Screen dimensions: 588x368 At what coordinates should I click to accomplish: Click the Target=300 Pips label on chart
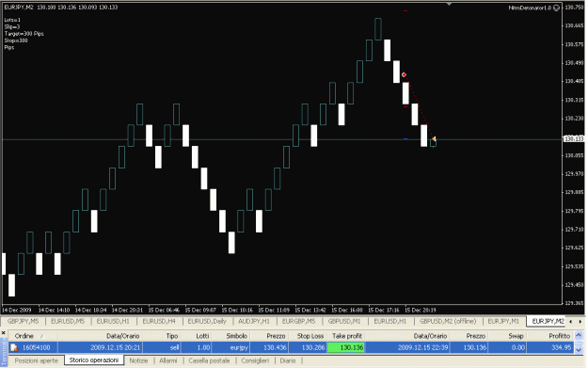pos(24,34)
